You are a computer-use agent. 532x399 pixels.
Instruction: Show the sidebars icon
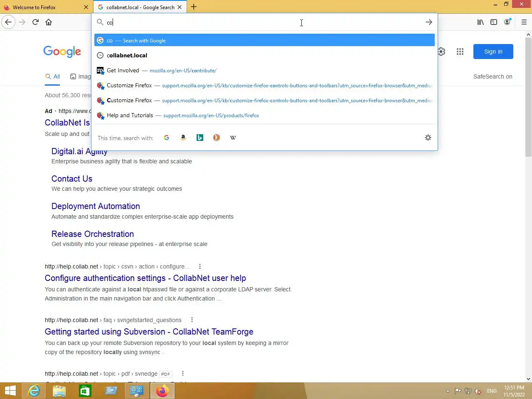[x=494, y=22]
